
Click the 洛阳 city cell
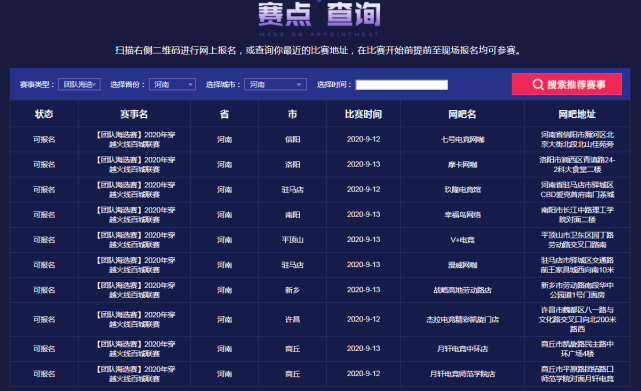tap(292, 164)
